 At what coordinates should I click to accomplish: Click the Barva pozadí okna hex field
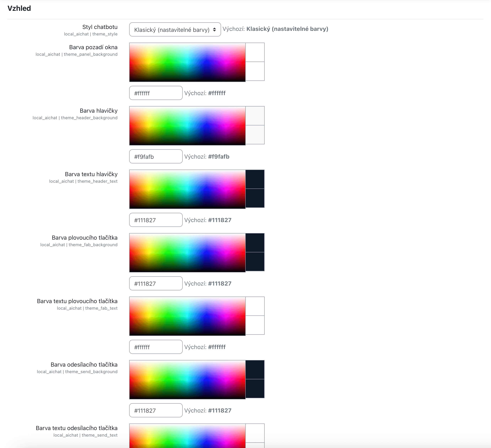click(156, 93)
